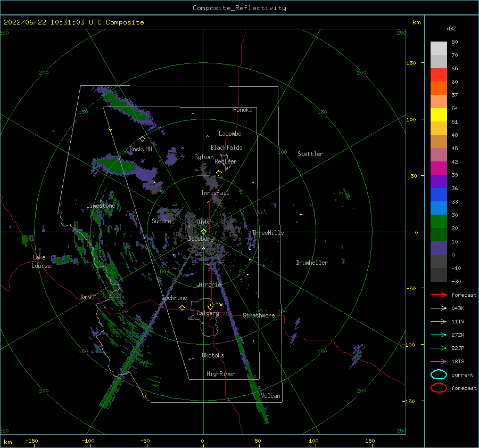Click the Innisfail label
479x448 pixels.
215,193
